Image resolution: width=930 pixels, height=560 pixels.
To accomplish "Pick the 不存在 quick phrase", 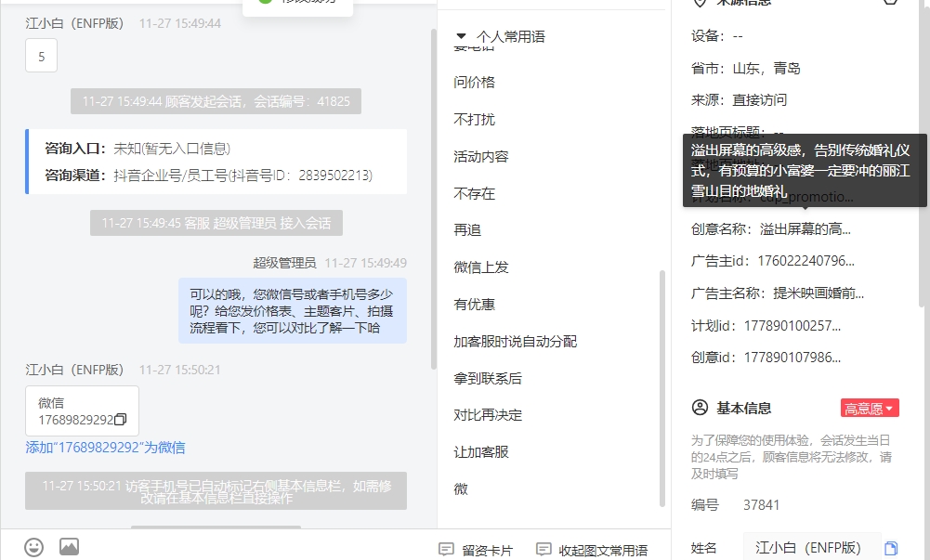I will (x=474, y=194).
